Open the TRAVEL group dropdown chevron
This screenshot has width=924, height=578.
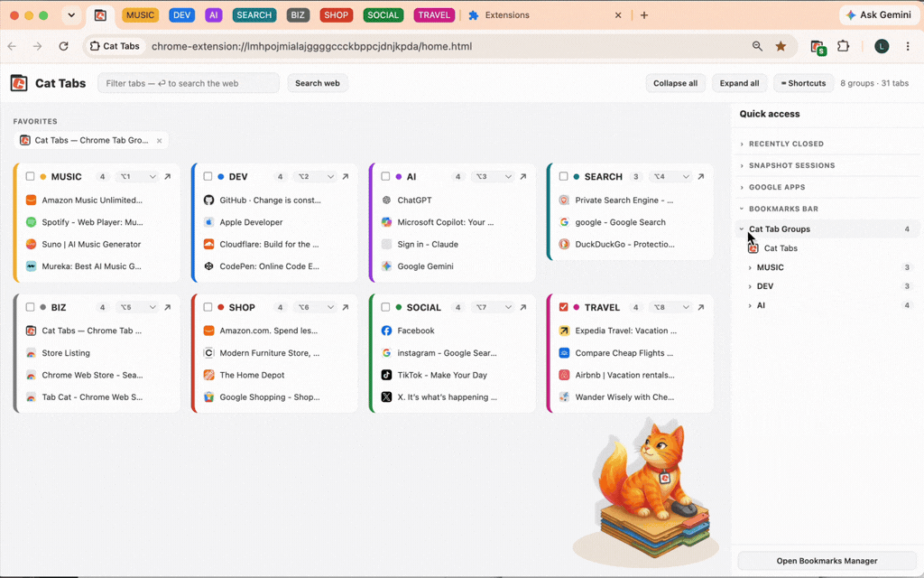coord(686,307)
